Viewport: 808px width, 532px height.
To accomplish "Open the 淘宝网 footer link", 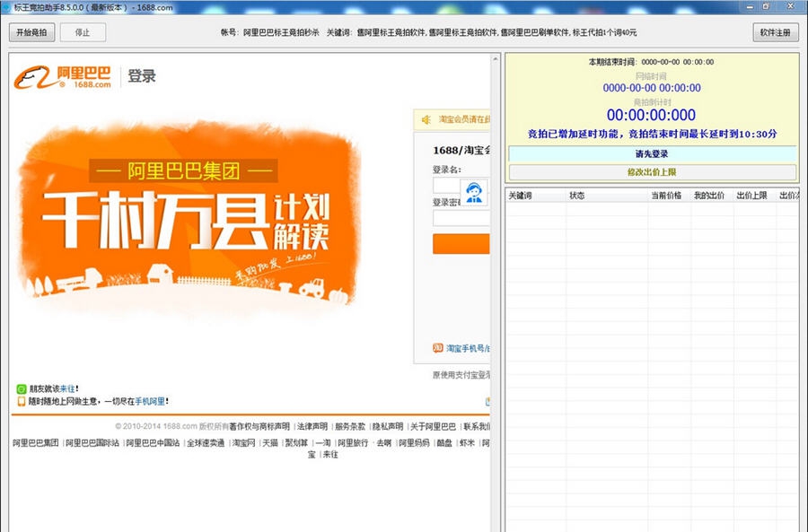I will [243, 443].
